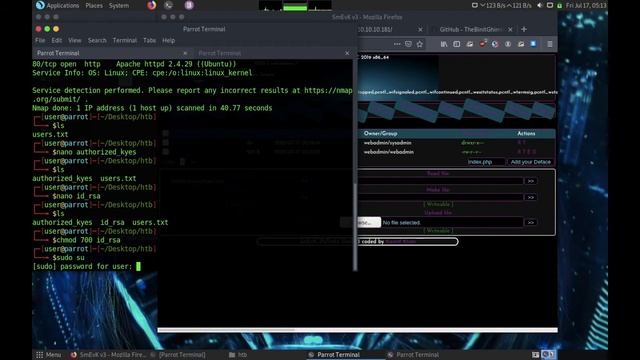
Task: Click the display tray icon beside the volume
Action: [x=550, y=5]
